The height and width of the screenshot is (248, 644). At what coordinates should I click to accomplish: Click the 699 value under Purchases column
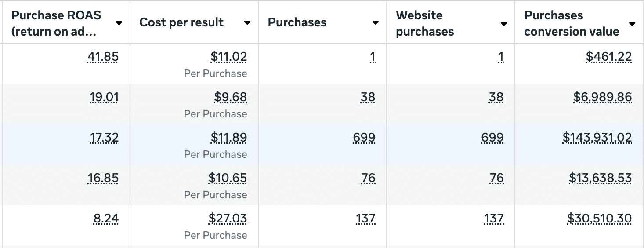(364, 138)
